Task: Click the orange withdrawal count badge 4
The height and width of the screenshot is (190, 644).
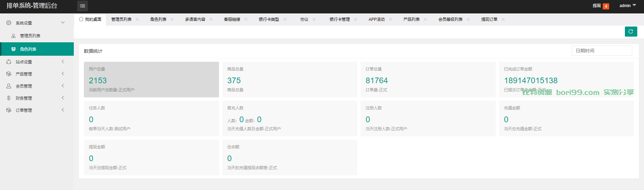Action: (x=606, y=6)
